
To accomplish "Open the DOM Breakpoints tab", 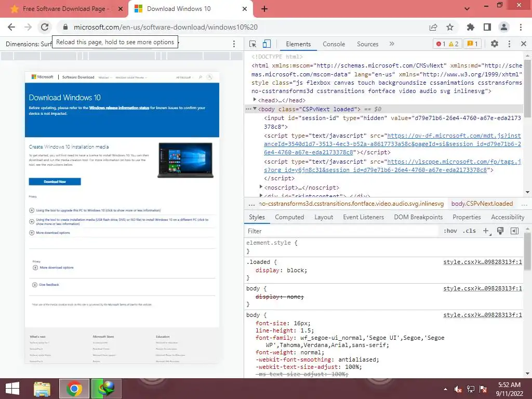I will point(418,217).
